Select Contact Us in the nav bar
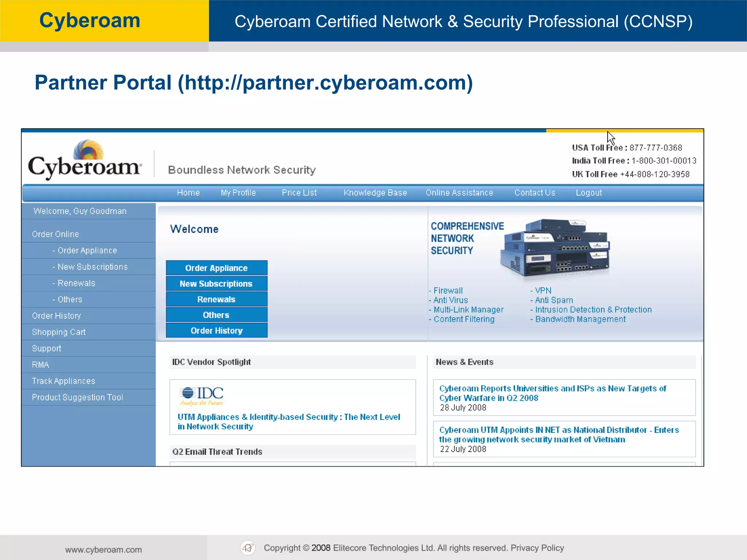747x560 pixels. (x=535, y=193)
